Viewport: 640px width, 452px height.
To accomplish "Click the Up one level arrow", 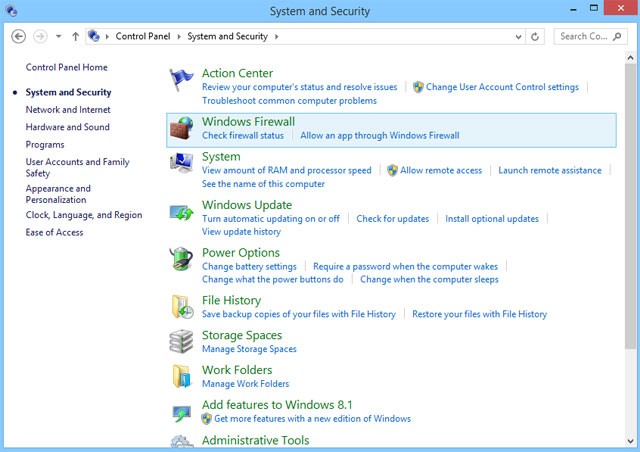I will [x=76, y=36].
